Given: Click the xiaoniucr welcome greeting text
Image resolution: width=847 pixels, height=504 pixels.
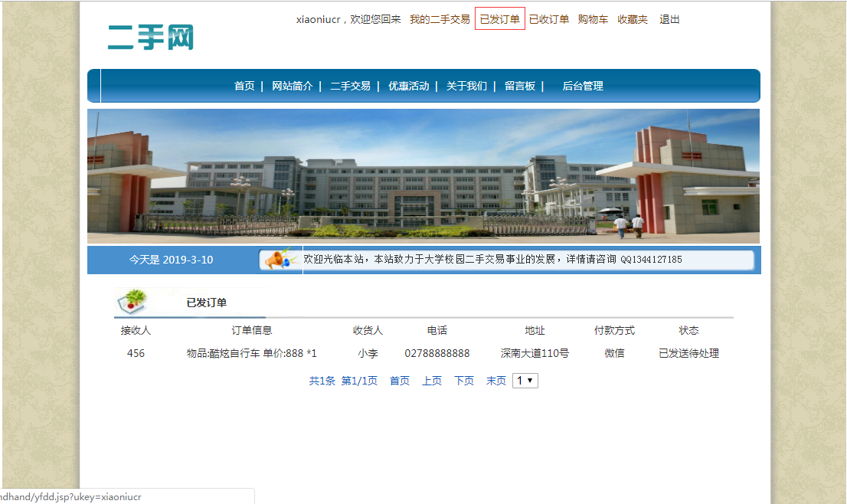Looking at the screenshot, I should (348, 19).
